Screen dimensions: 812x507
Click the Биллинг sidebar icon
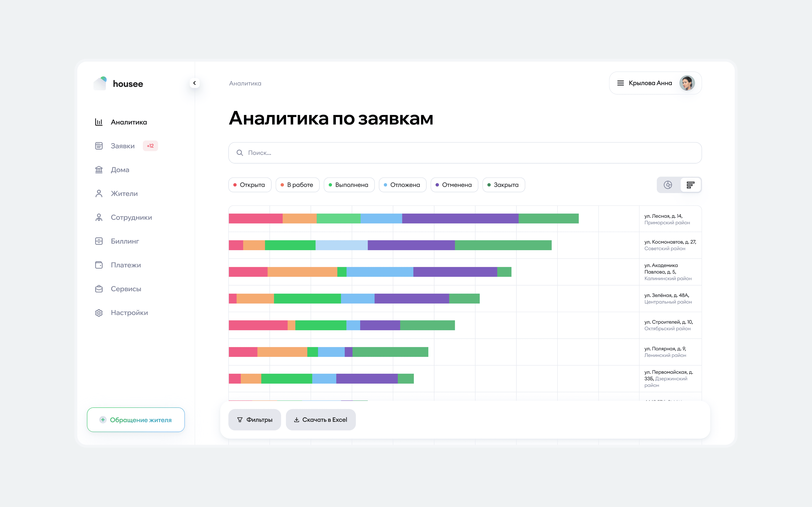(x=99, y=241)
